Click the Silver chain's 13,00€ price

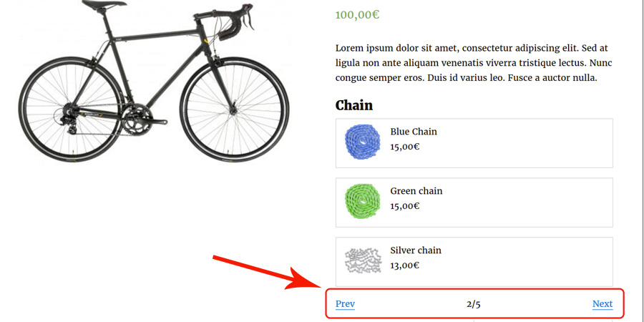click(x=405, y=265)
